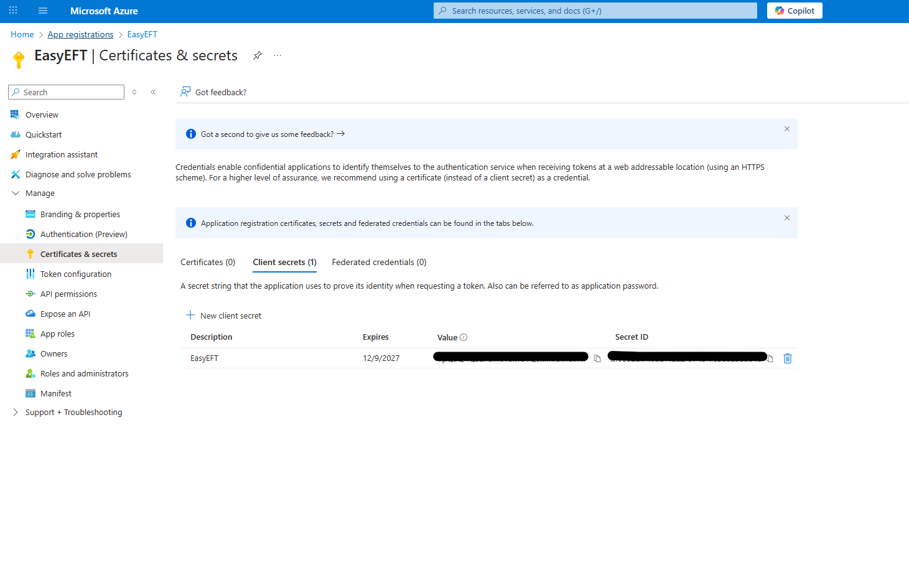This screenshot has height=588, width=909.
Task: Click the Value column info icon
Action: coord(464,337)
